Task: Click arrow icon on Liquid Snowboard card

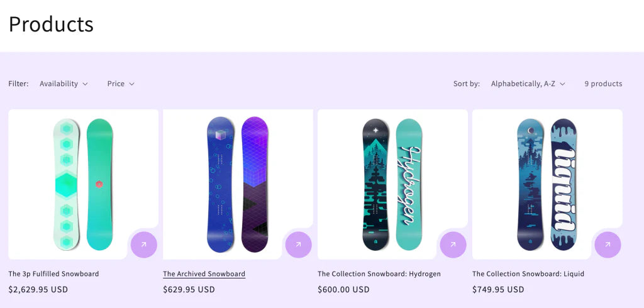Action: [x=608, y=245]
